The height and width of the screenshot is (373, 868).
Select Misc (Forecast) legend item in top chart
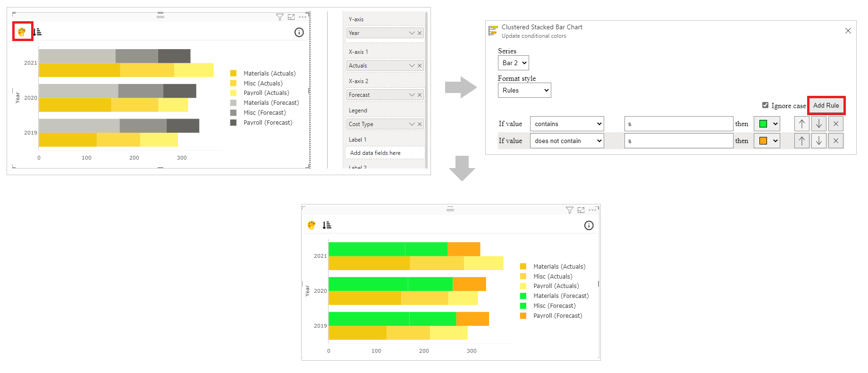258,113
